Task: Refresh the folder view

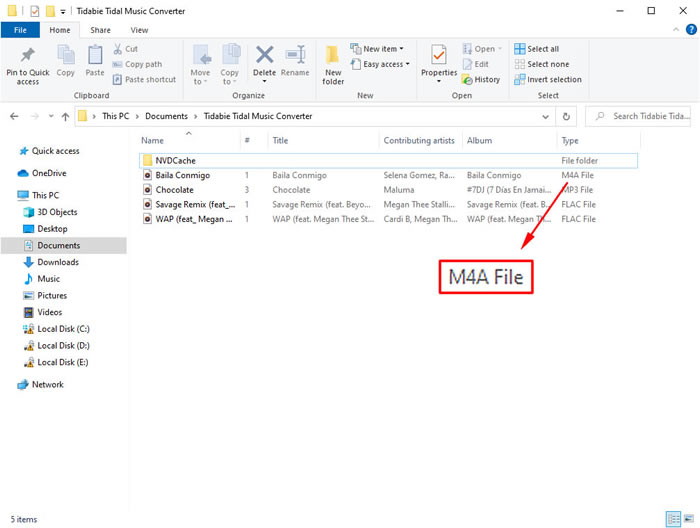Action: (x=566, y=116)
